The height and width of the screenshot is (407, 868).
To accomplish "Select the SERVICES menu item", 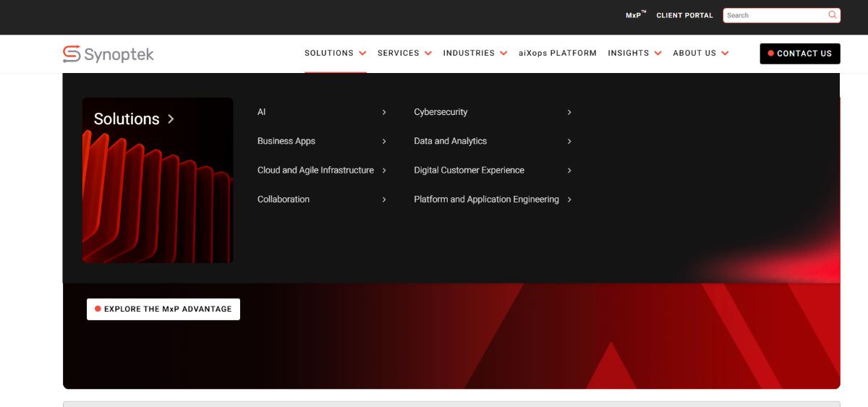I will click(399, 53).
